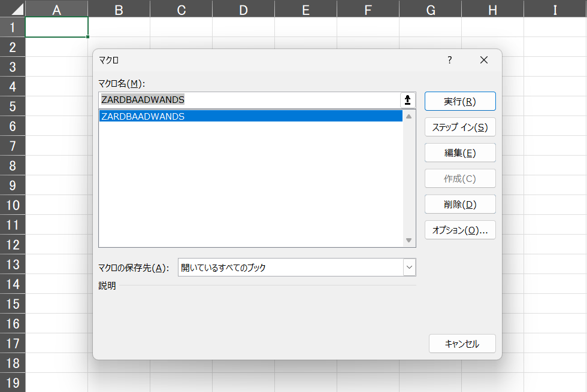Select row 5 header
This screenshot has height=392, width=587.
[13, 107]
